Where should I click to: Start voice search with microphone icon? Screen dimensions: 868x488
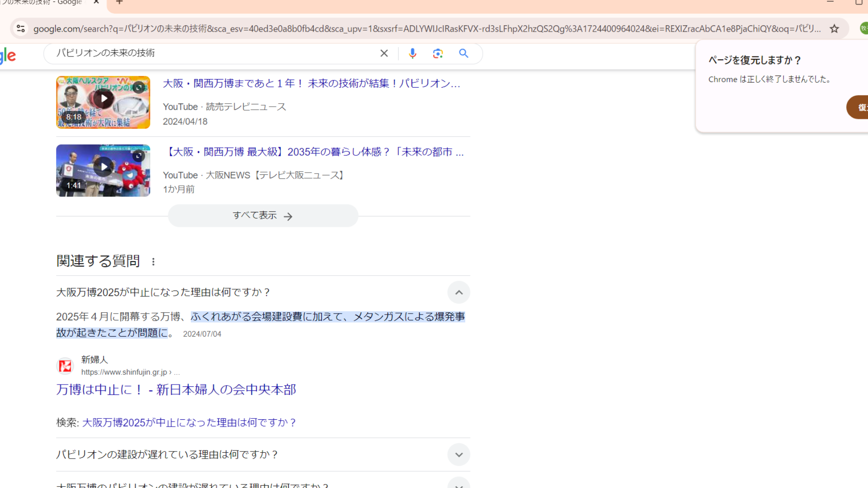(412, 53)
